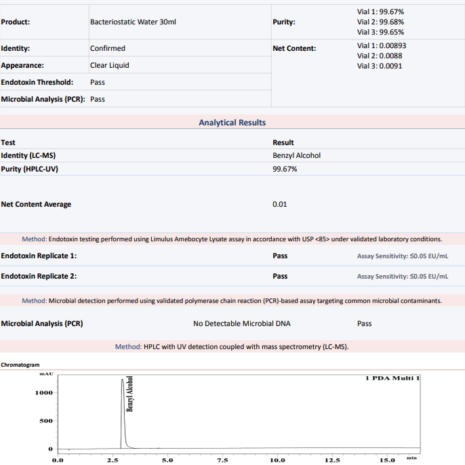Click the Vial 2 purity 99.68% value
This screenshot has height=465, width=465.
pyautogui.click(x=380, y=22)
